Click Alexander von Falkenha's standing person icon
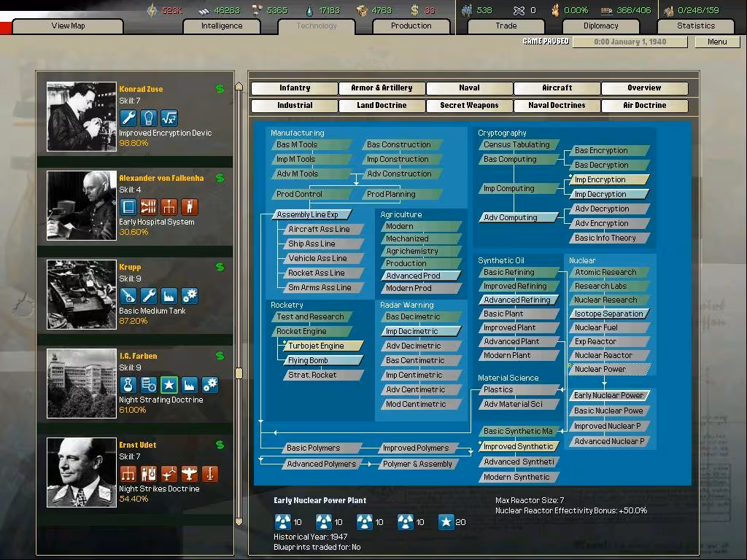The width and height of the screenshot is (747, 560). [190, 206]
